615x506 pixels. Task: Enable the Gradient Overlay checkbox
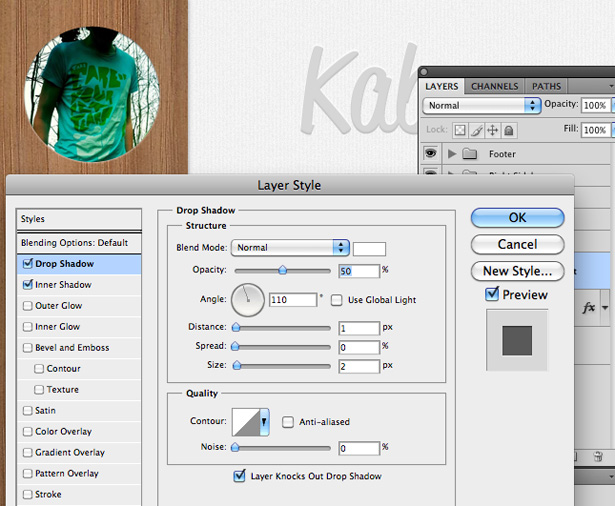click(x=27, y=452)
